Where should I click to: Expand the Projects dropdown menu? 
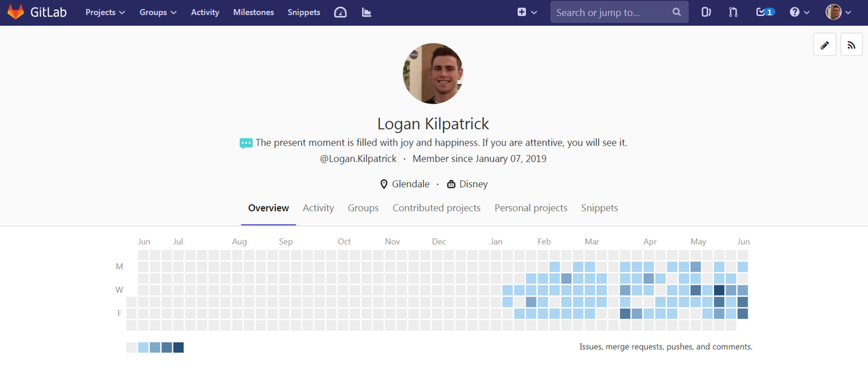[x=105, y=12]
